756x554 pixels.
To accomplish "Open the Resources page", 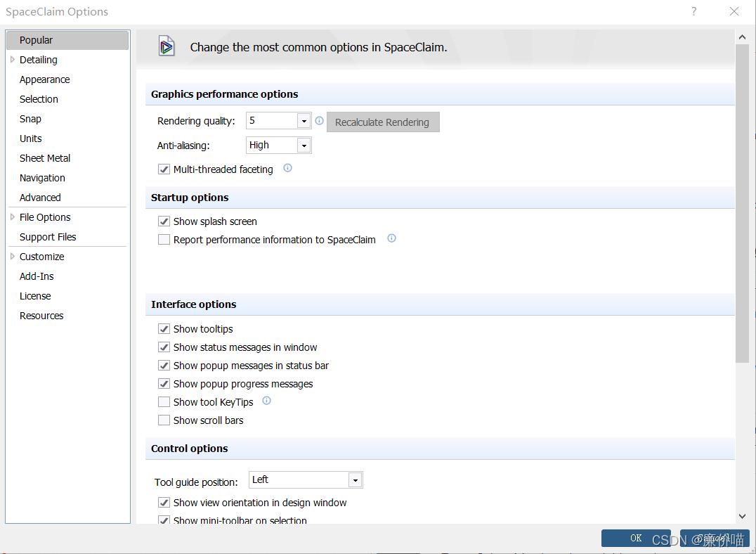I will coord(41,316).
